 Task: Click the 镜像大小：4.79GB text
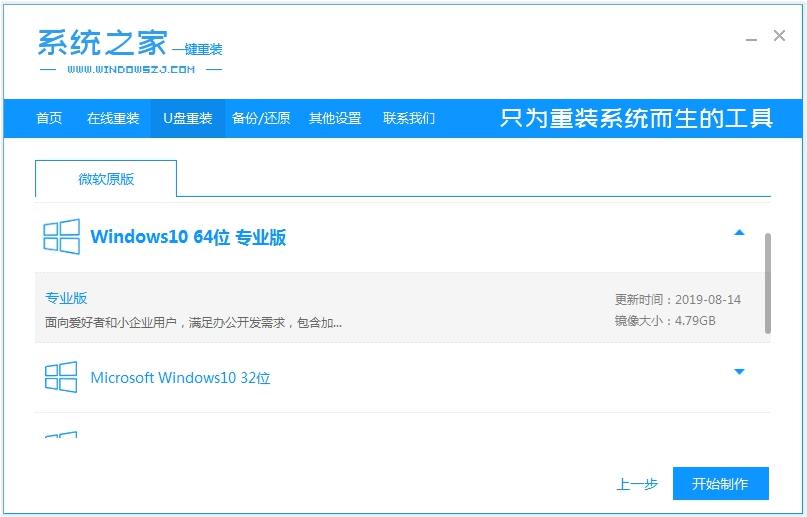click(665, 320)
